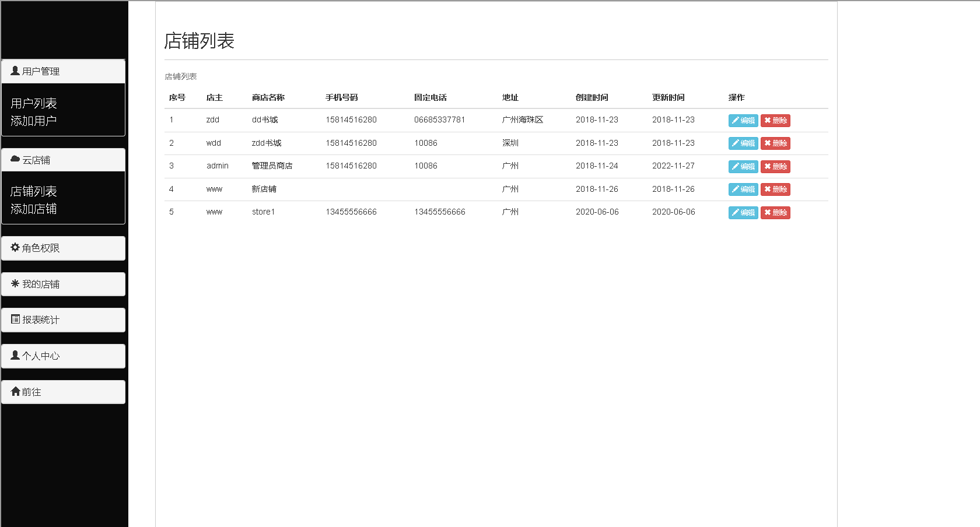
Task: Click the small 店铺列表 table caption
Action: tap(181, 76)
